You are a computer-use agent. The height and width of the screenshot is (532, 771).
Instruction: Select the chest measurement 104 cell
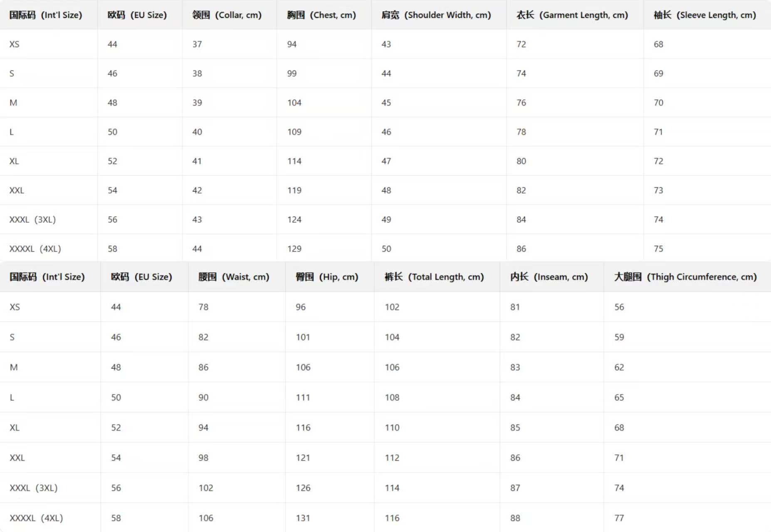294,103
